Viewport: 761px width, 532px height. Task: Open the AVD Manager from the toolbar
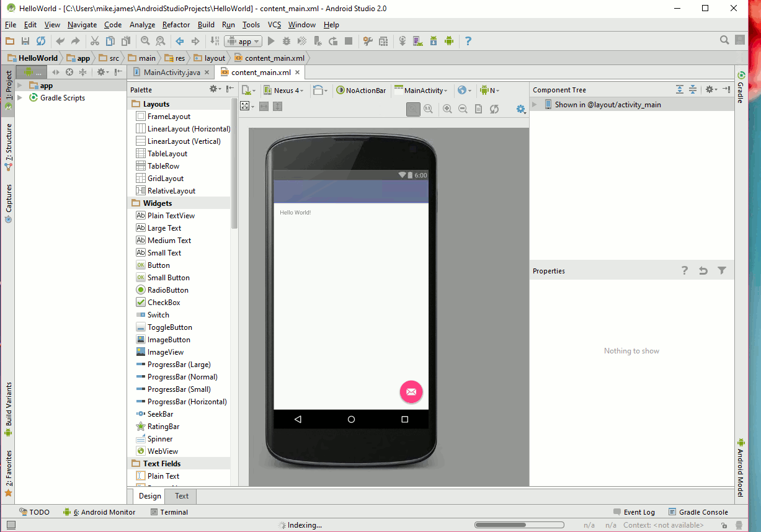[417, 41]
